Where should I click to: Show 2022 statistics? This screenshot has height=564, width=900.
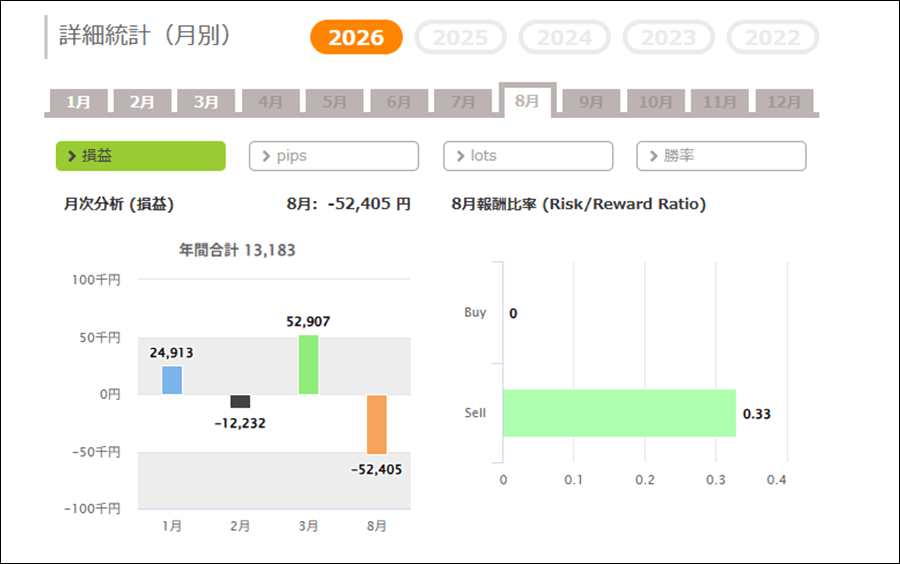(x=773, y=37)
